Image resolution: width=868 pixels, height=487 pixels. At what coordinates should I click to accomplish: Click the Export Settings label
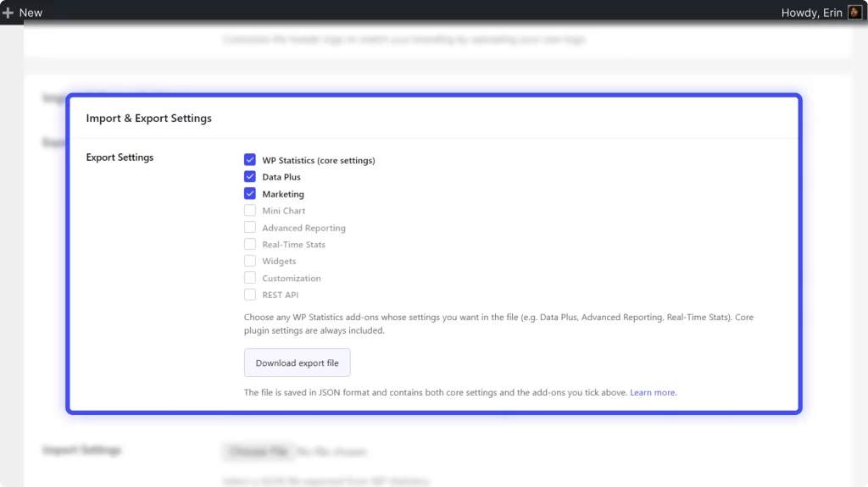[x=120, y=158]
